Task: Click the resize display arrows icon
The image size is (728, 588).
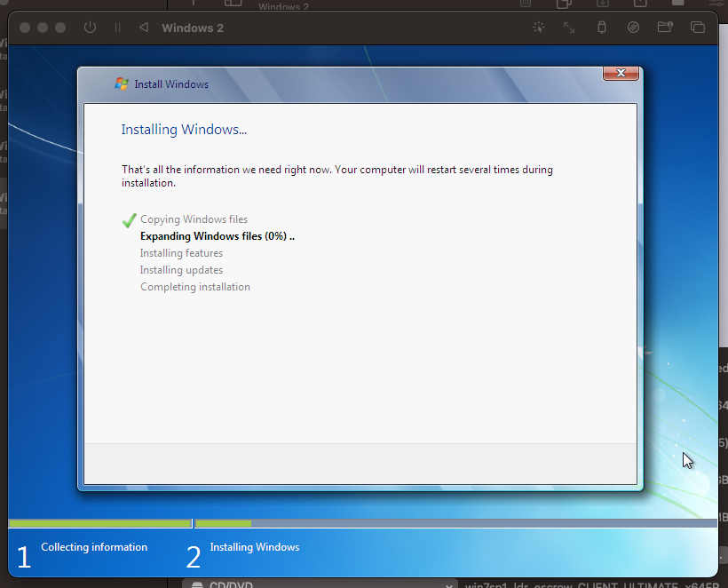Action: point(569,28)
